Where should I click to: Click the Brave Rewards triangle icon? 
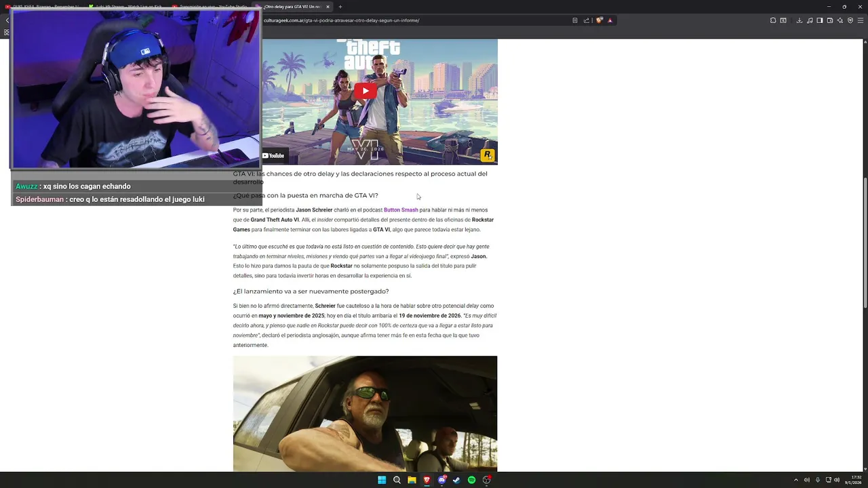(610, 20)
